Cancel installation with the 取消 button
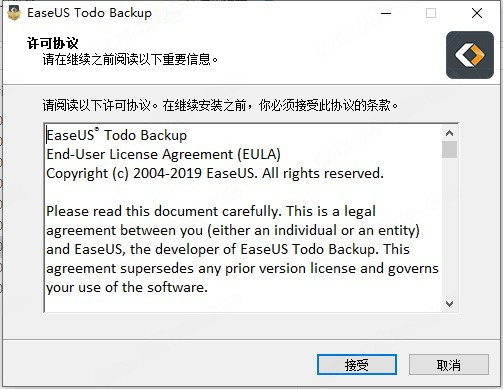This screenshot has height=389, width=503. [449, 365]
